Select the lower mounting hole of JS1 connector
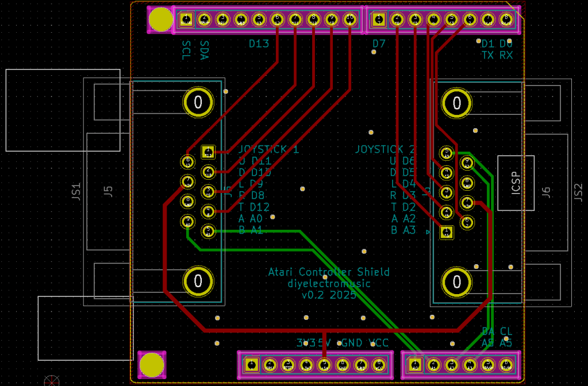Screen dimensions: 588x386 pyautogui.click(x=198, y=281)
